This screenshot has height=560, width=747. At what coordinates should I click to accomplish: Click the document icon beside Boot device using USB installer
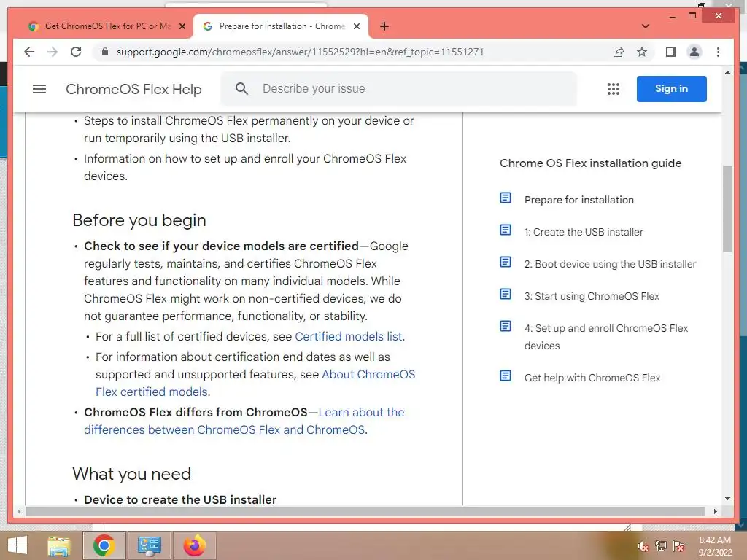point(506,262)
